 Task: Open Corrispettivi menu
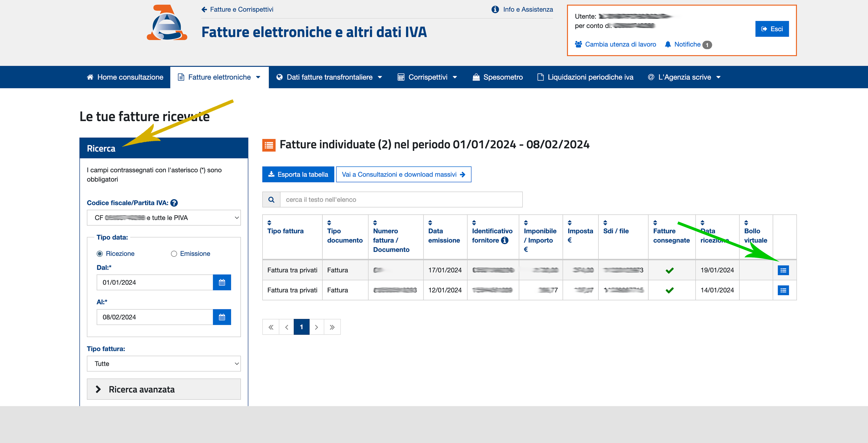427,77
